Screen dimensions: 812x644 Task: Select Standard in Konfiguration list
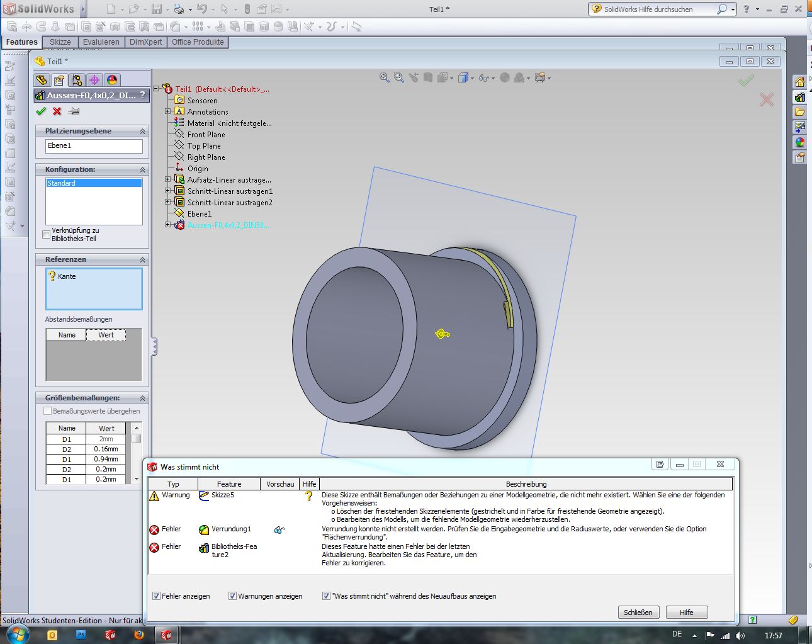(94, 183)
